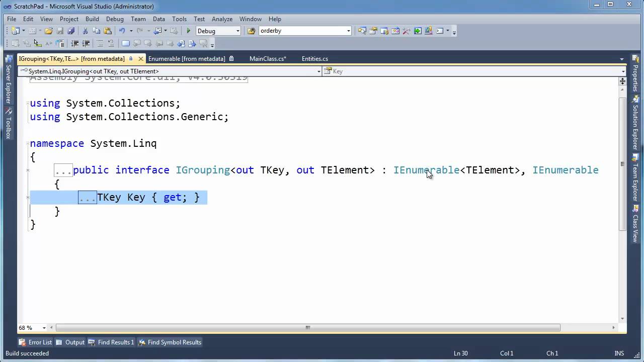Toggle outlining on the TKey Key line

click(x=28, y=197)
